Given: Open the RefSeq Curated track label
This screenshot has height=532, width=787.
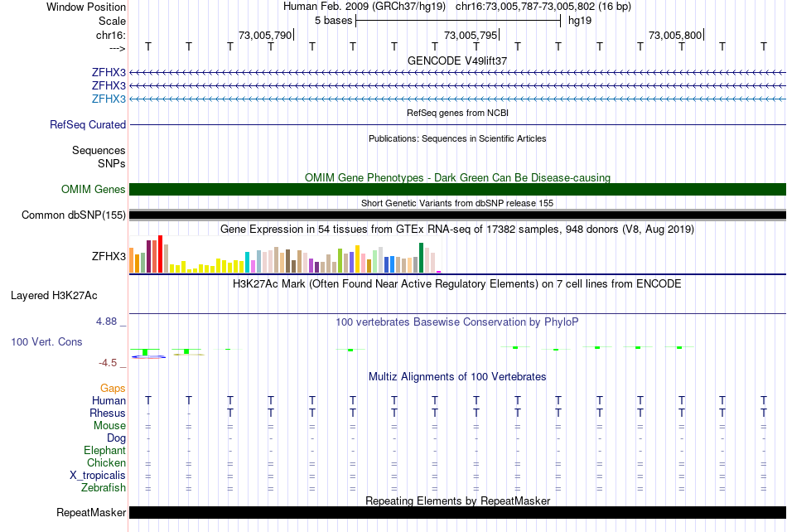Looking at the screenshot, I should (88, 124).
